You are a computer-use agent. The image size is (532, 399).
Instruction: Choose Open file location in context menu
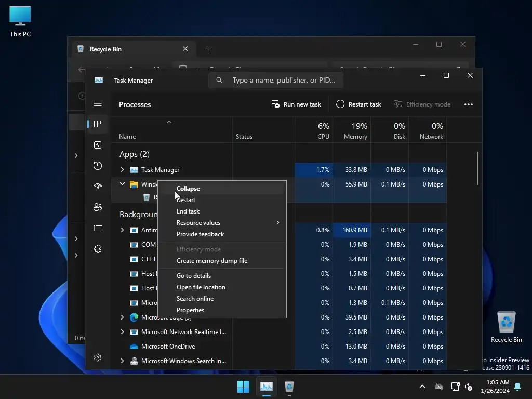pos(222,287)
